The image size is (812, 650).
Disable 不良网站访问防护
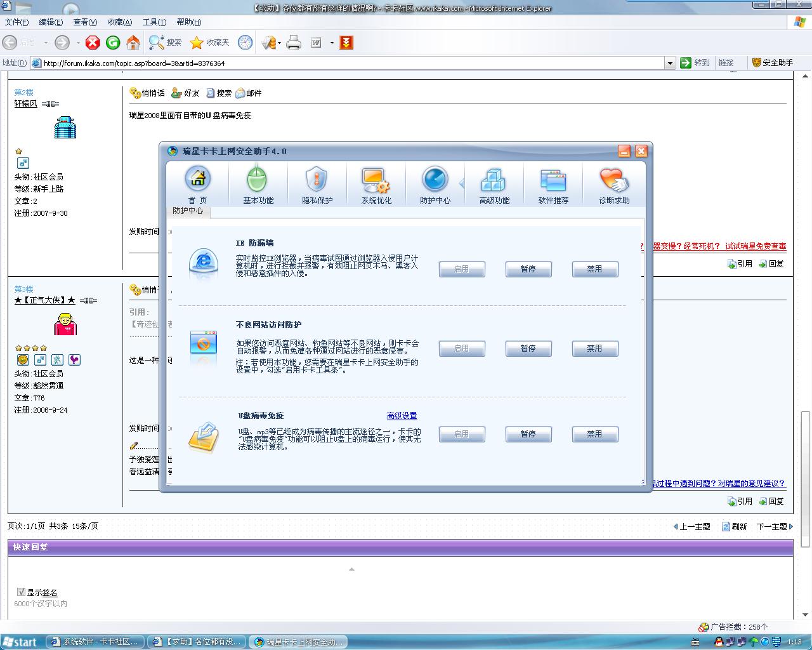(x=594, y=348)
